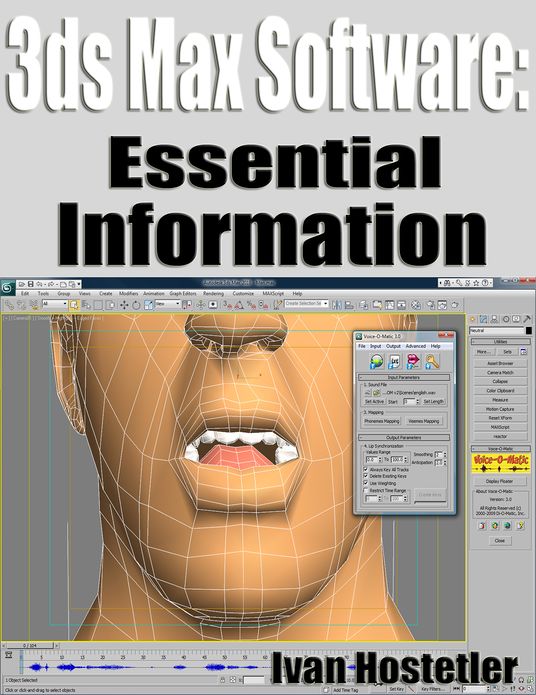Click the selection lock toggle icon
Screen dimensions: 536x695
pyautogui.click(x=223, y=679)
